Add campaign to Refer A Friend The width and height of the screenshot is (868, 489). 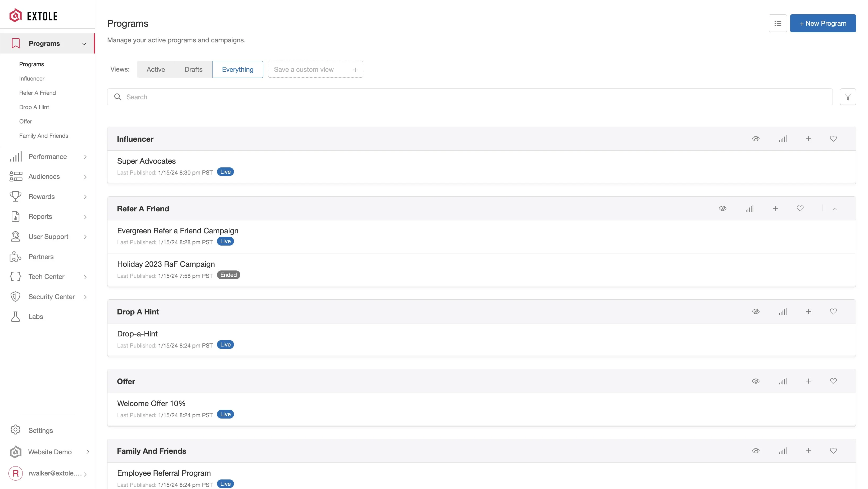coord(775,208)
